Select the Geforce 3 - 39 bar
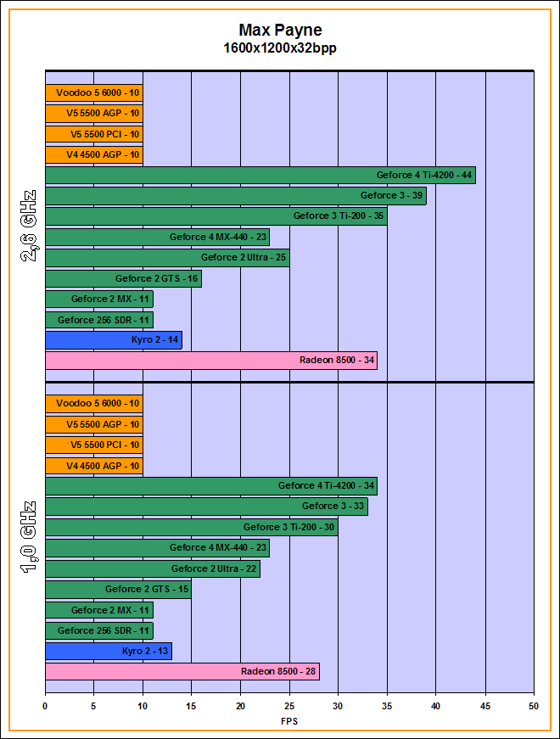The image size is (560, 739). pos(235,196)
